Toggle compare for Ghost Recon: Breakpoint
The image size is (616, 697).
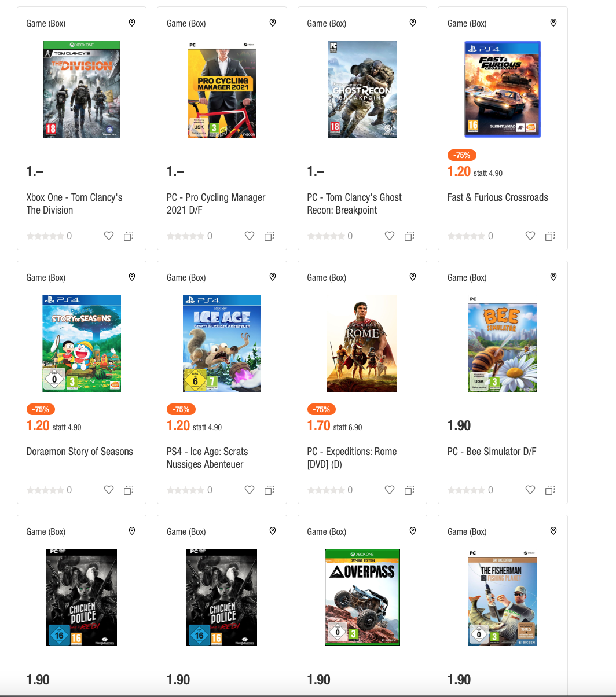pyautogui.click(x=409, y=236)
